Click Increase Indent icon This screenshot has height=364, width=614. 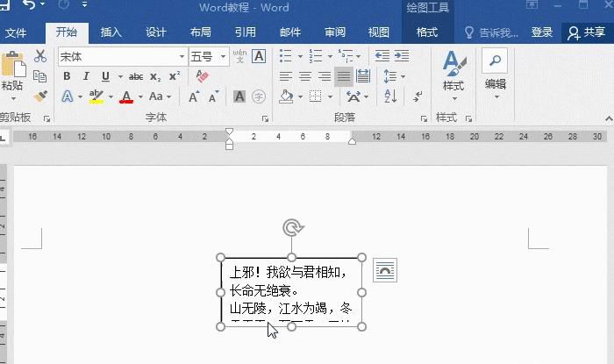point(402,56)
